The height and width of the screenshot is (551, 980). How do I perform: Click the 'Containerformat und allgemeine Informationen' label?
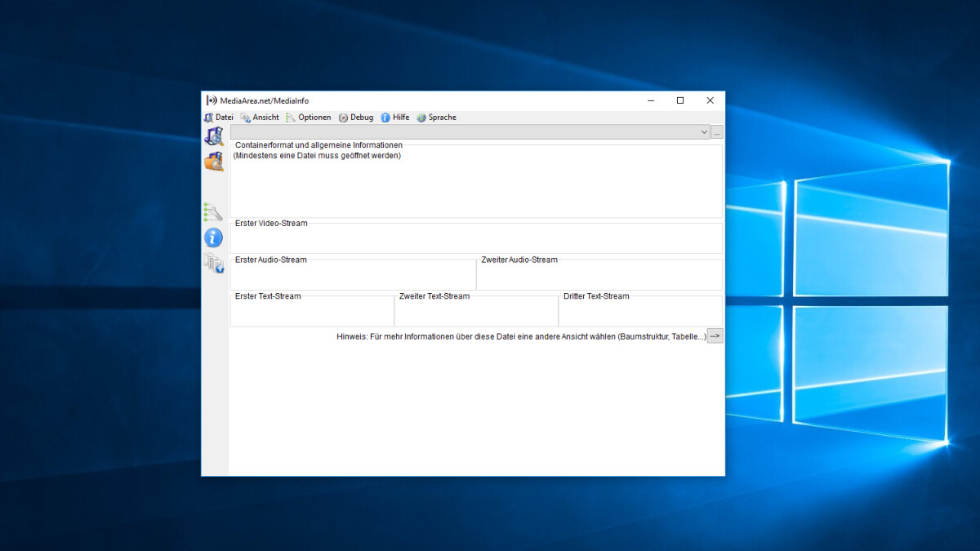318,145
